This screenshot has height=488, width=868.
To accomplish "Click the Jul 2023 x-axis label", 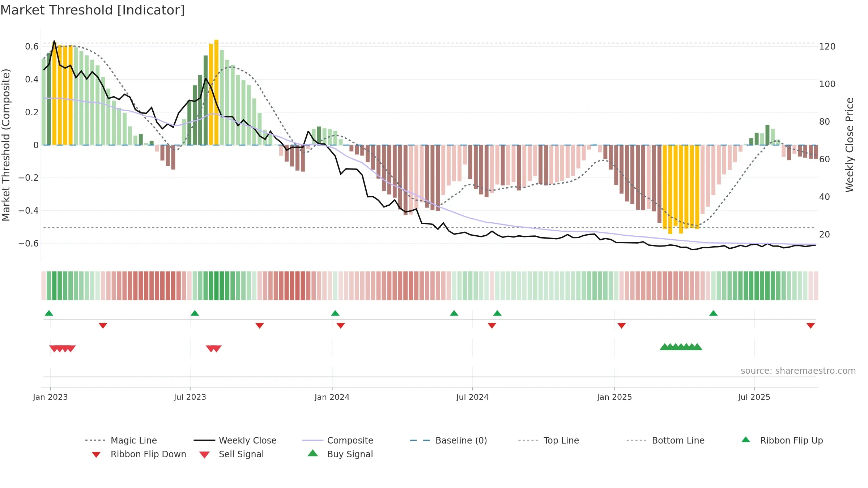I will (x=190, y=397).
